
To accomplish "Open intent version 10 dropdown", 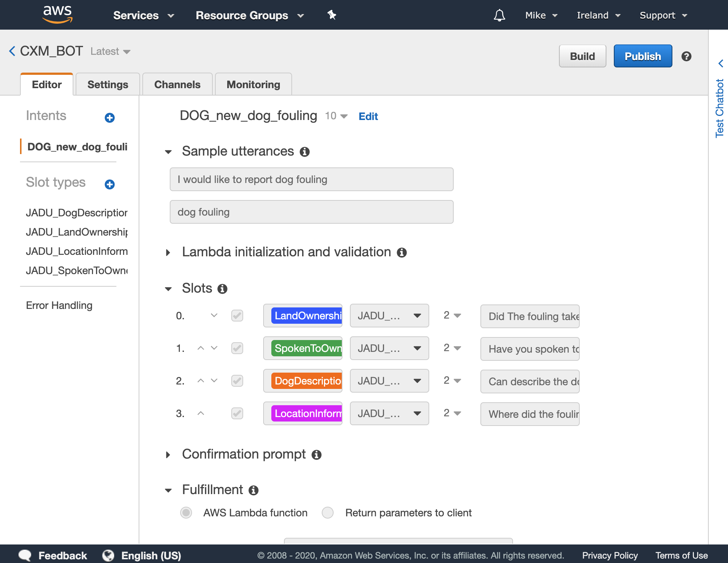I will (x=336, y=116).
